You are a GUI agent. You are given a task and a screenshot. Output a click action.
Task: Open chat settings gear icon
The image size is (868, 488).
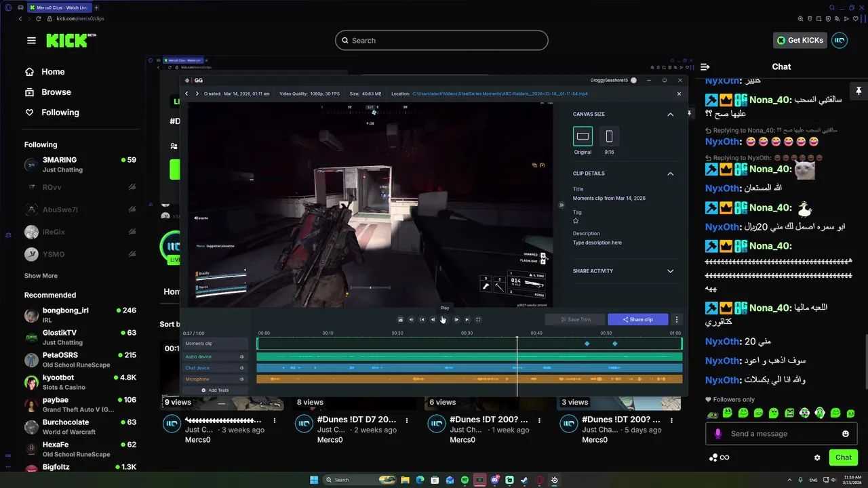click(817, 457)
